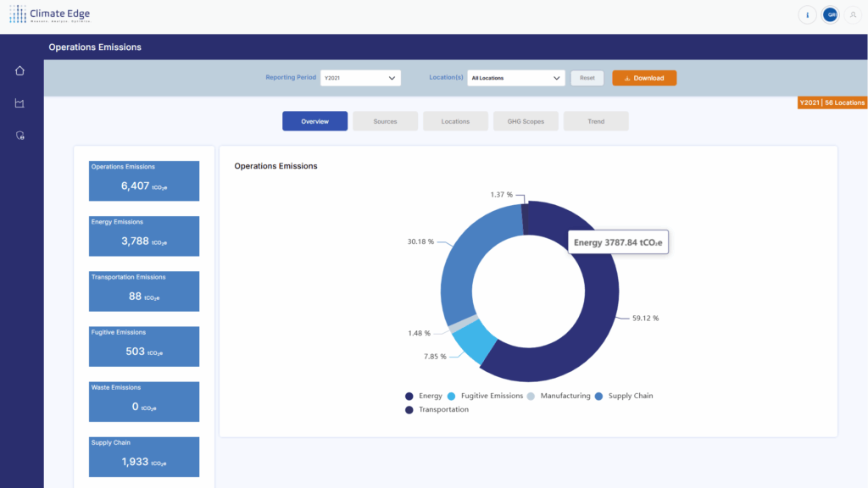Viewport: 868px width, 488px height.
Task: Open the shield settings sidebar icon
Action: (x=20, y=136)
